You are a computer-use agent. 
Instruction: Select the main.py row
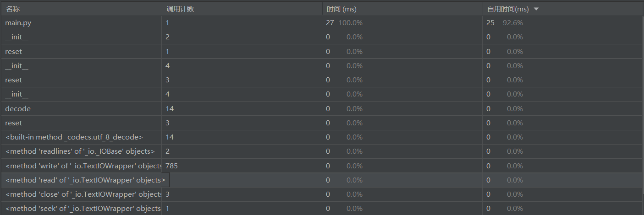(x=18, y=23)
